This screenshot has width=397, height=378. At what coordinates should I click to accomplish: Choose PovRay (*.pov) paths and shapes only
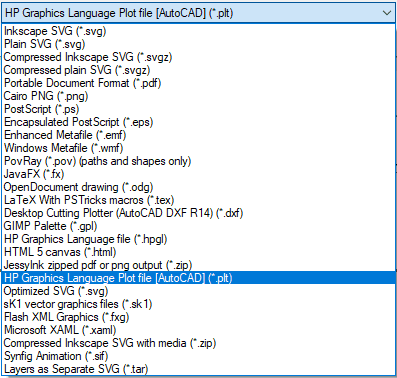tap(198, 161)
